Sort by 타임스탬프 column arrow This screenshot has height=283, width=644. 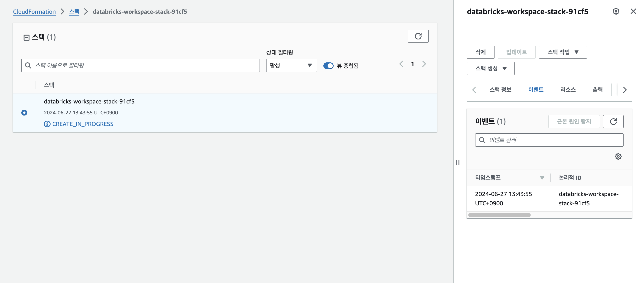pyautogui.click(x=542, y=178)
